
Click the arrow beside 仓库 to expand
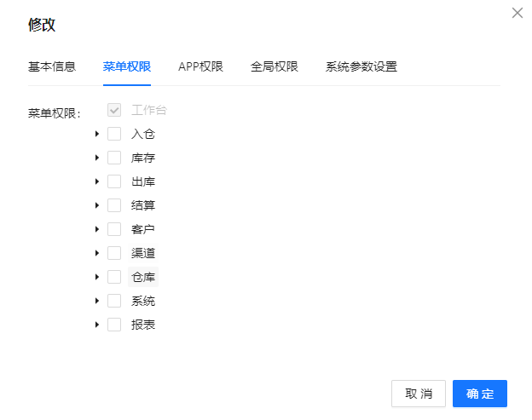pos(97,277)
